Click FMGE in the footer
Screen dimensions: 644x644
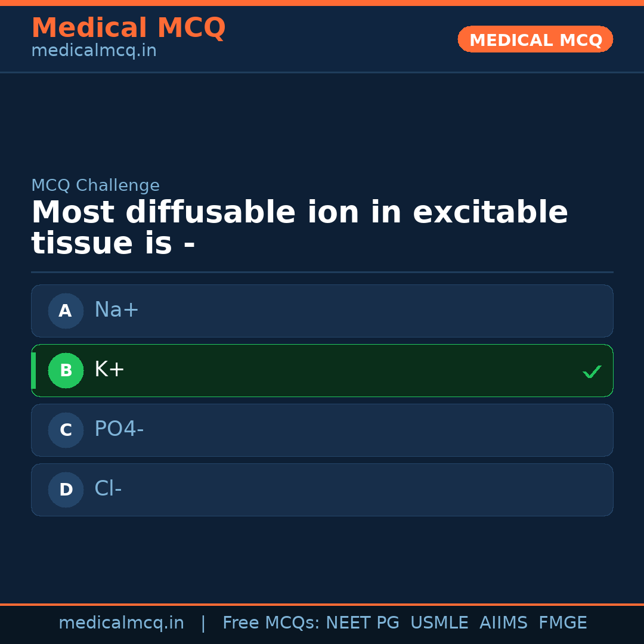[x=562, y=623]
